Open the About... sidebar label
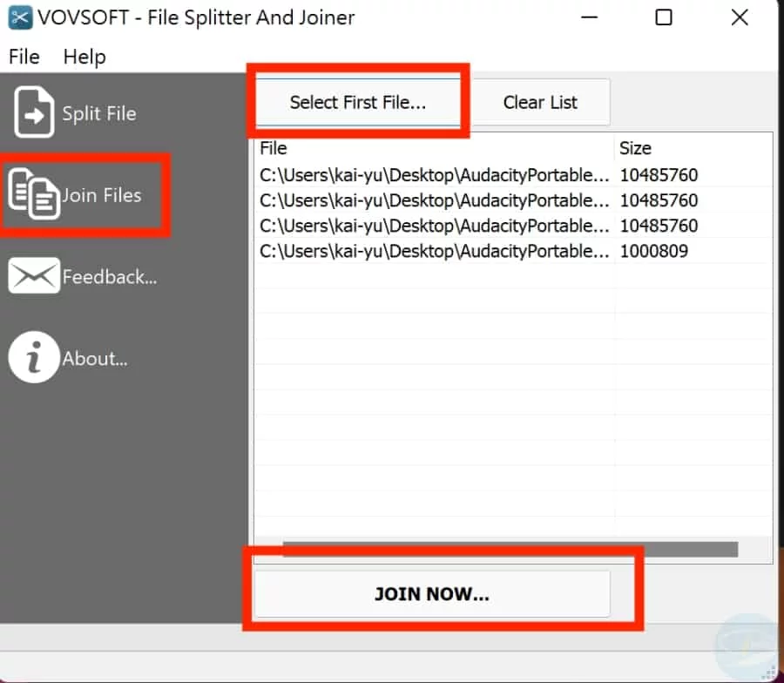 (95, 359)
